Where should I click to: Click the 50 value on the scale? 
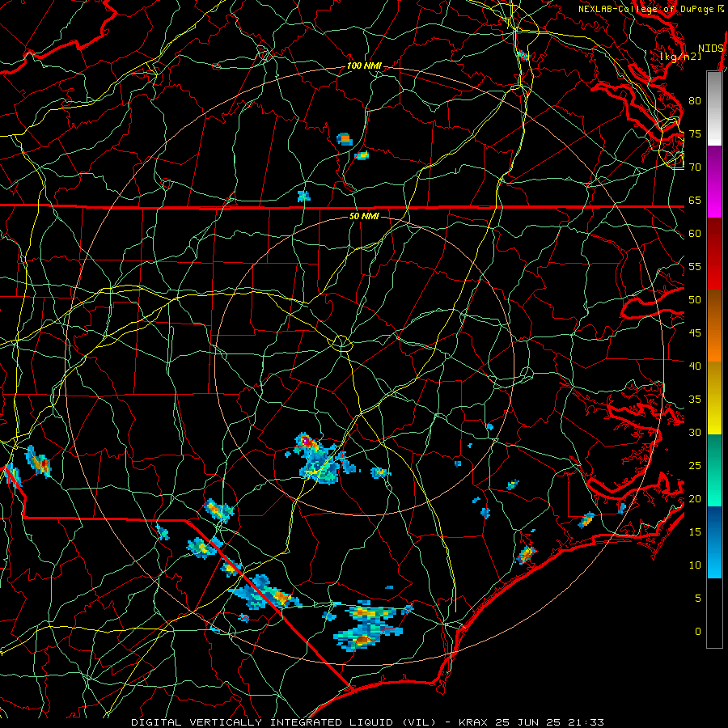click(x=695, y=300)
